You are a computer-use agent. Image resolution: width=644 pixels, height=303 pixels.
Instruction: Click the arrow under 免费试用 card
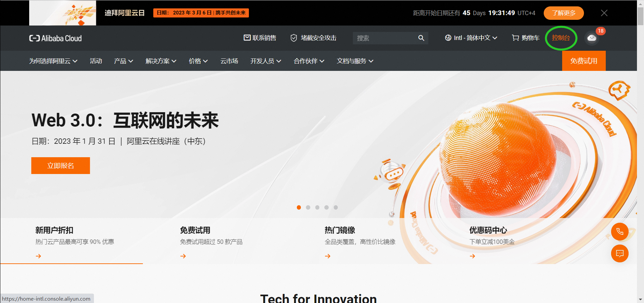coord(183,256)
